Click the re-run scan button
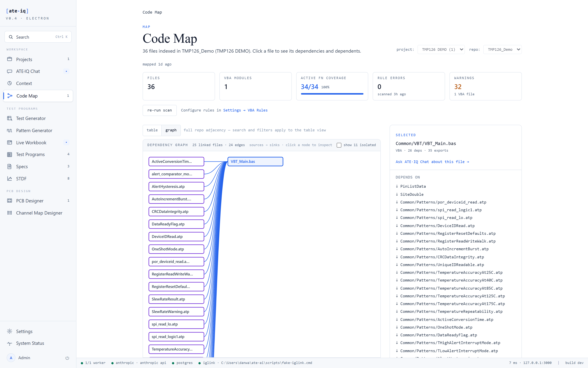The height and width of the screenshot is (368, 588). click(x=160, y=110)
